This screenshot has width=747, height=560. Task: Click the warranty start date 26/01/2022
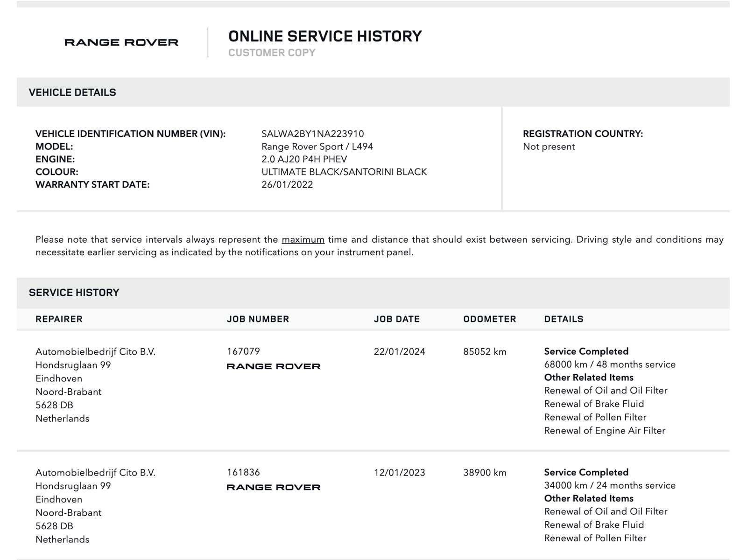tap(287, 184)
